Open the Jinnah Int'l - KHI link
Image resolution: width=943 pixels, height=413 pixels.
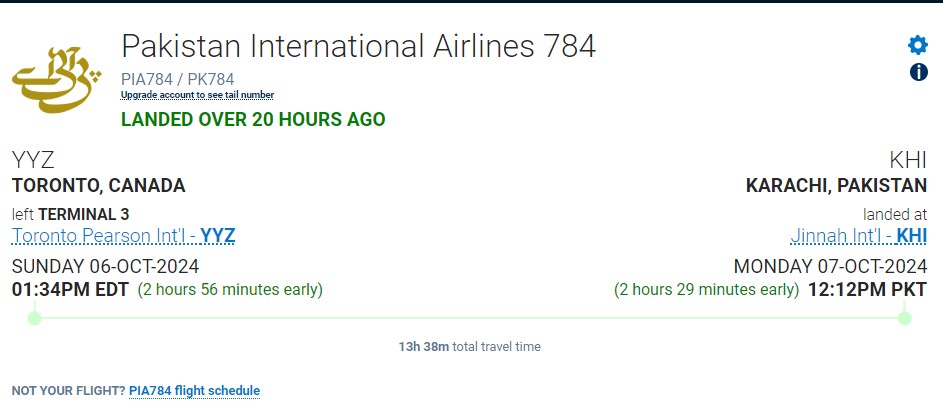point(858,236)
